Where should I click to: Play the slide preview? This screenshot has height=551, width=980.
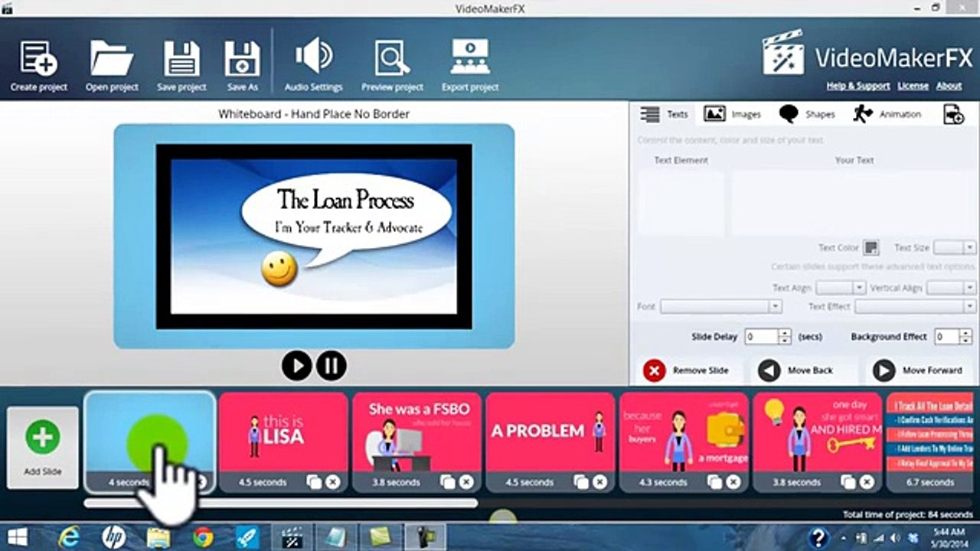(x=296, y=366)
